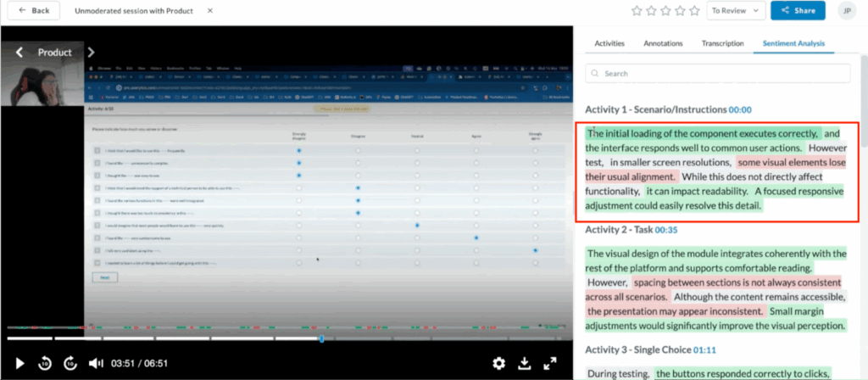Screen dimensions: 868x380
Task: Mute the video audio
Action: pyautogui.click(x=96, y=363)
